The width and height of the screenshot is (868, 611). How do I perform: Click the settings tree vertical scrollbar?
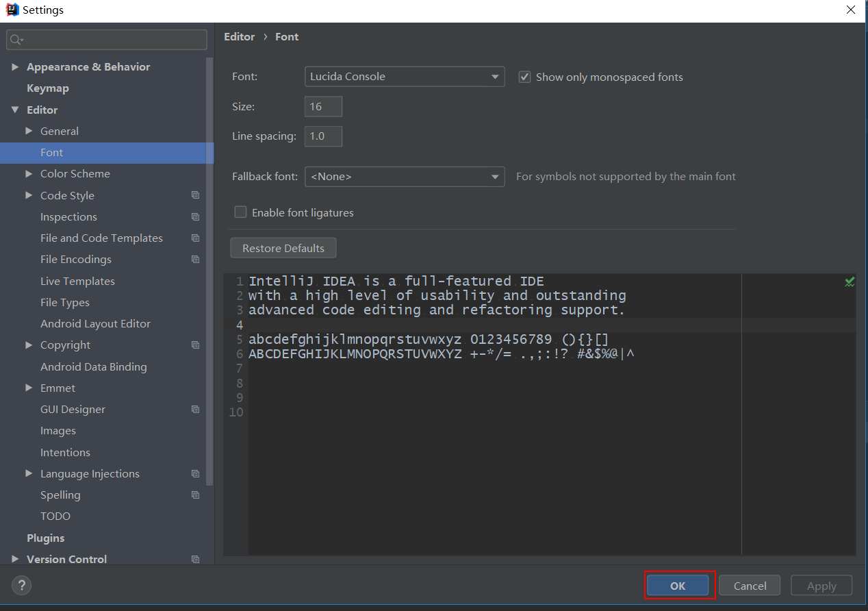click(210, 271)
